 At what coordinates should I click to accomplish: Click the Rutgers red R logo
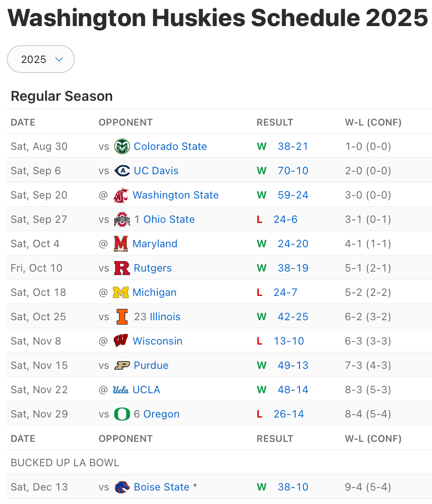pyautogui.click(x=122, y=268)
